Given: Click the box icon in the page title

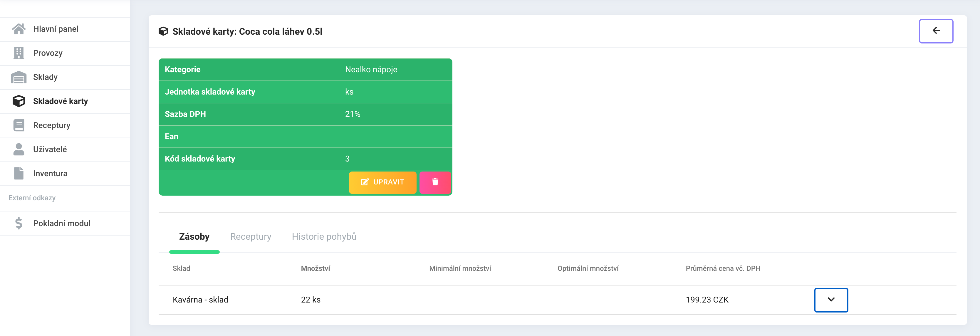Looking at the screenshot, I should (163, 31).
